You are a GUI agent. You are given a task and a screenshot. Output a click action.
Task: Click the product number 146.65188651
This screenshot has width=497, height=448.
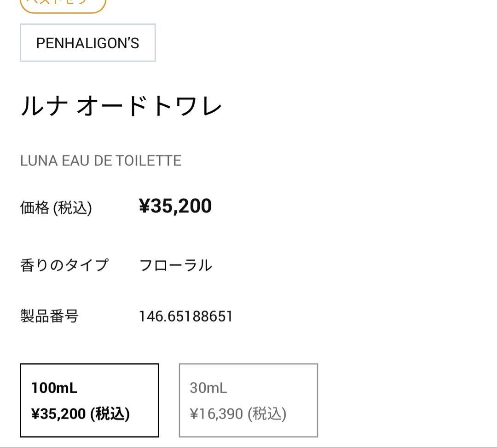pyautogui.click(x=186, y=316)
